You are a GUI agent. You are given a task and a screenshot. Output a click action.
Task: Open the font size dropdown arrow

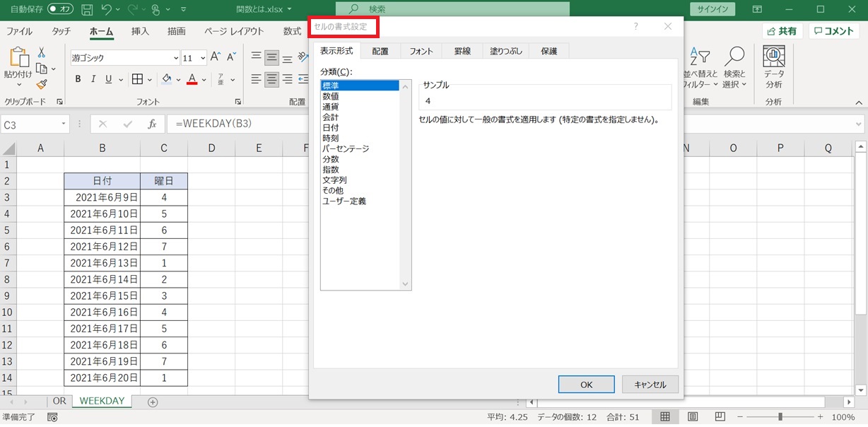click(203, 58)
